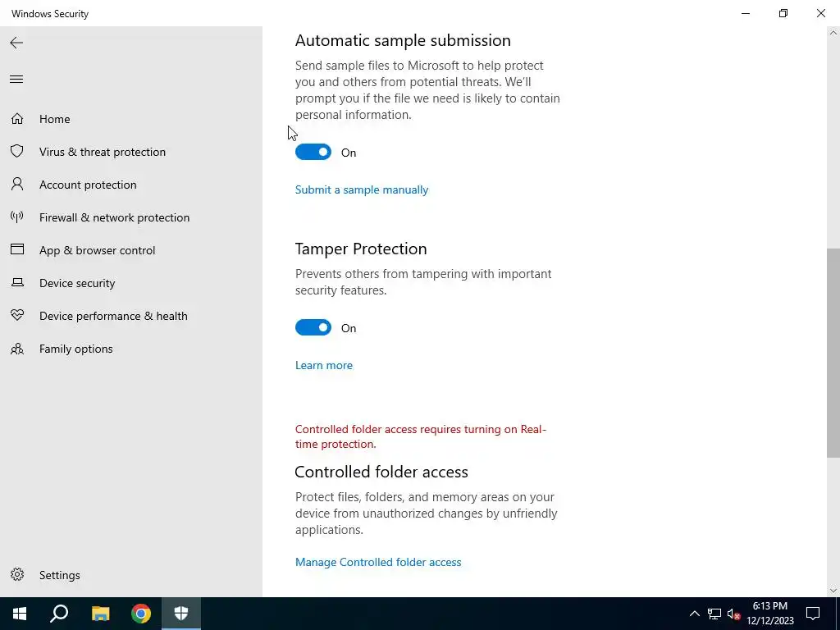
Task: Go back using the back arrow
Action: tap(16, 43)
